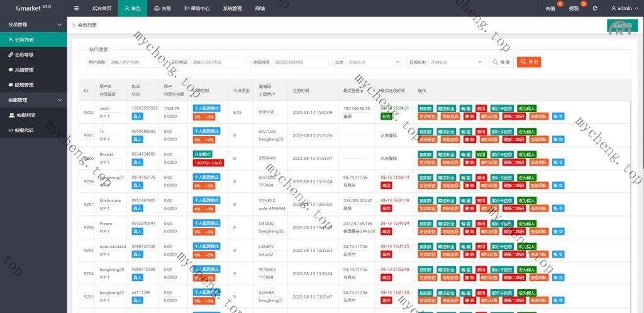644x313 pixels.
Task: Switch to the 交易 top tab
Action: click(x=162, y=9)
